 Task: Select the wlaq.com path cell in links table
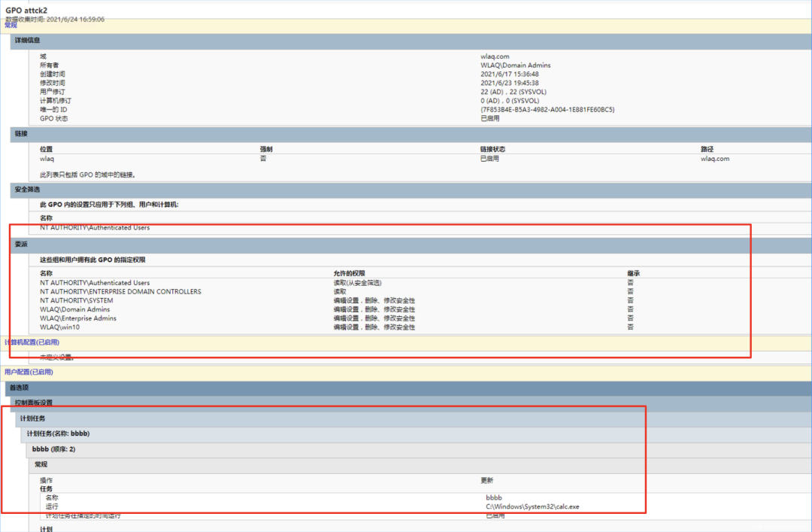pos(715,159)
